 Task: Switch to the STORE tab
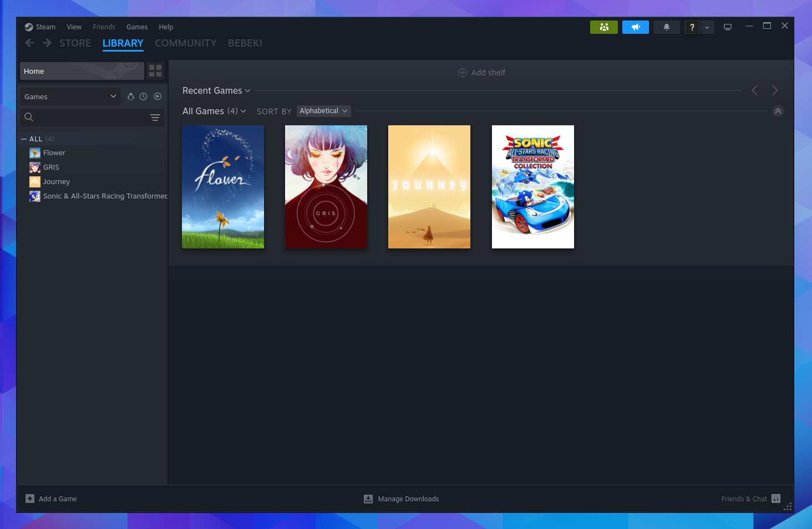click(75, 43)
